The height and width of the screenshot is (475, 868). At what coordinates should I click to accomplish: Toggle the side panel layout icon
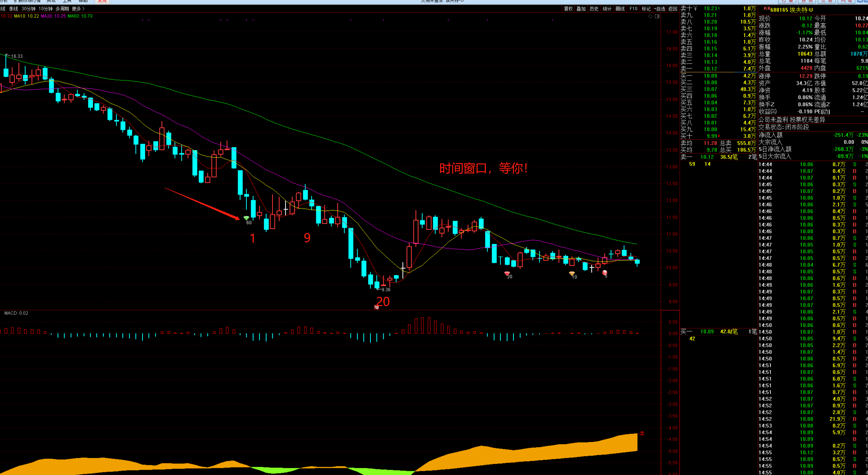point(657,16)
